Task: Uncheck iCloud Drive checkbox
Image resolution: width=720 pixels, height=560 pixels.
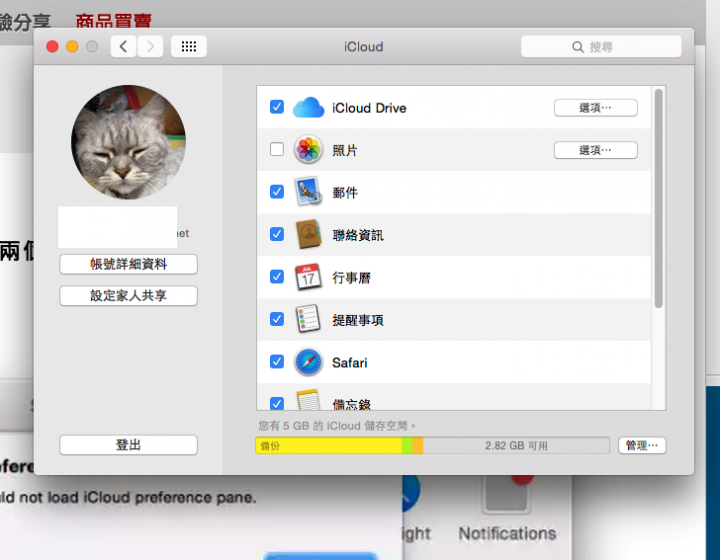Action: tap(277, 107)
